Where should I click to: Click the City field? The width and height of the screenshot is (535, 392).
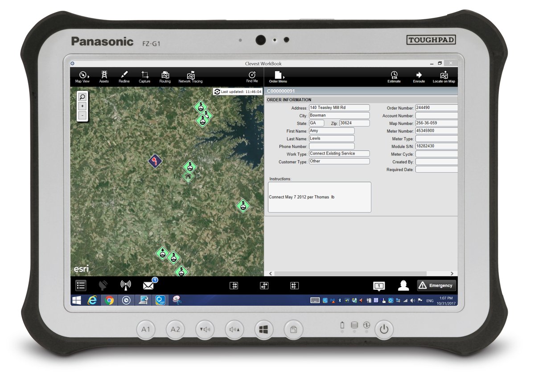coord(339,115)
